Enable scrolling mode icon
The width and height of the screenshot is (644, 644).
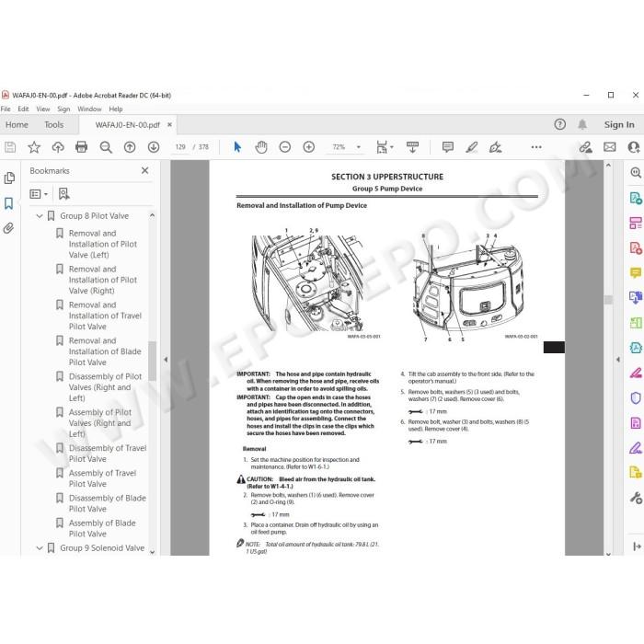point(412,147)
